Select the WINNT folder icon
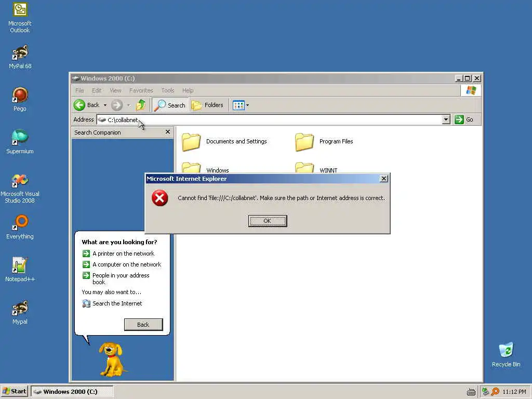532x399 pixels. click(x=304, y=168)
